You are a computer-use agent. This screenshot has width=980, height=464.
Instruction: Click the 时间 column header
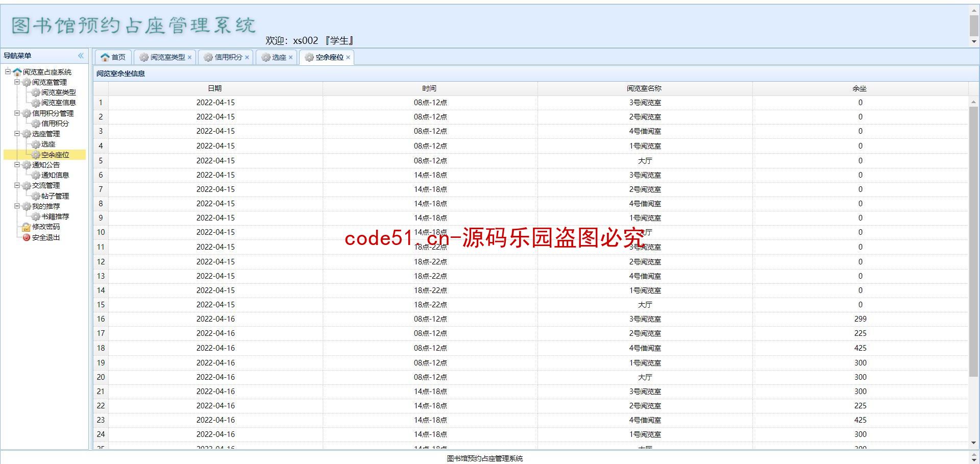430,88
